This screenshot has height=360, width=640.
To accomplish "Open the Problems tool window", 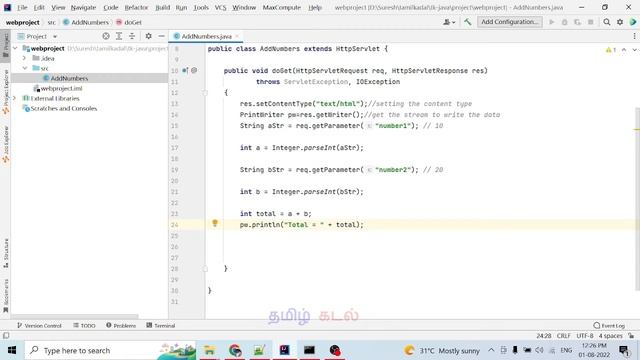I will [121, 325].
